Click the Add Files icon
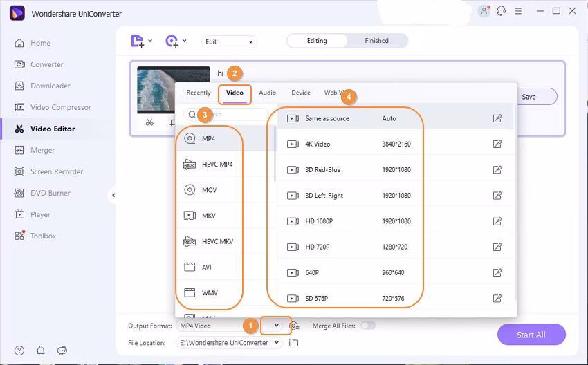This screenshot has width=588, height=365. (137, 41)
